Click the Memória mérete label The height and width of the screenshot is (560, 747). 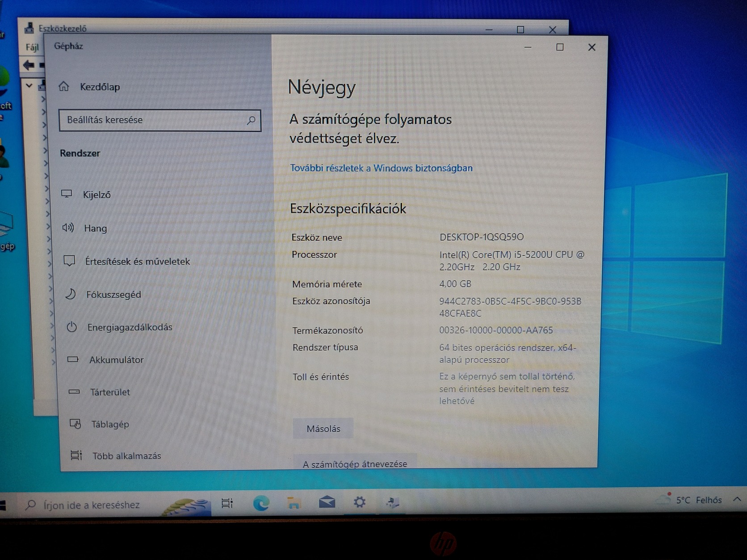[327, 284]
